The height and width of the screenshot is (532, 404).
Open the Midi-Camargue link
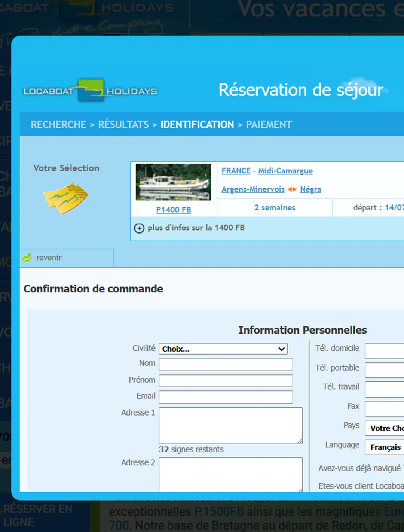click(285, 171)
